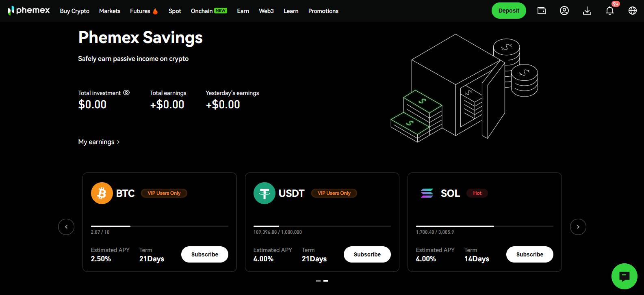Go to previous savings cards
This screenshot has height=295, width=644.
(x=66, y=227)
